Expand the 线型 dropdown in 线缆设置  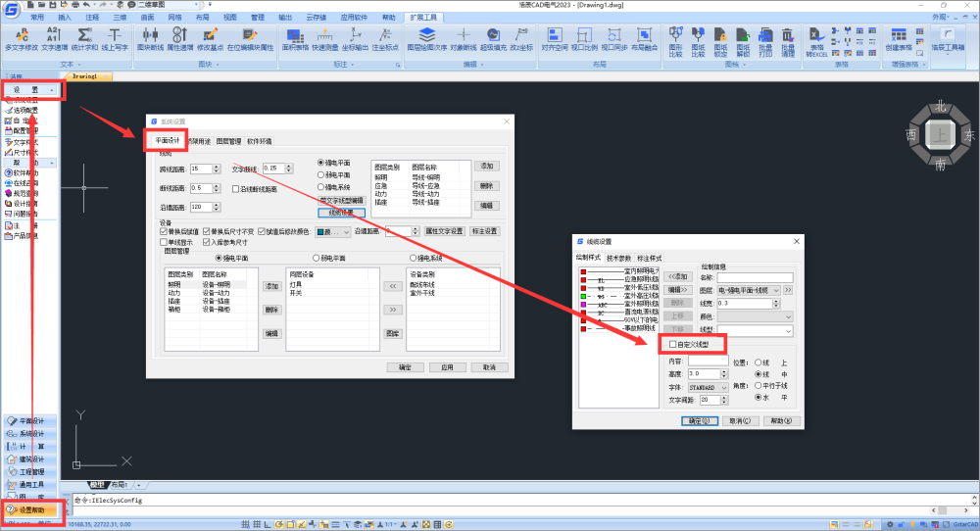(755, 330)
